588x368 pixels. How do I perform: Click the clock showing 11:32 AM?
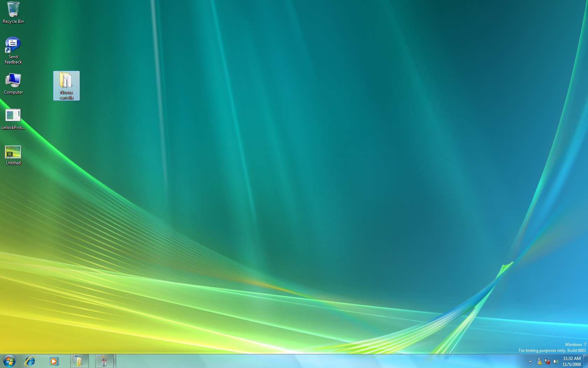point(572,361)
